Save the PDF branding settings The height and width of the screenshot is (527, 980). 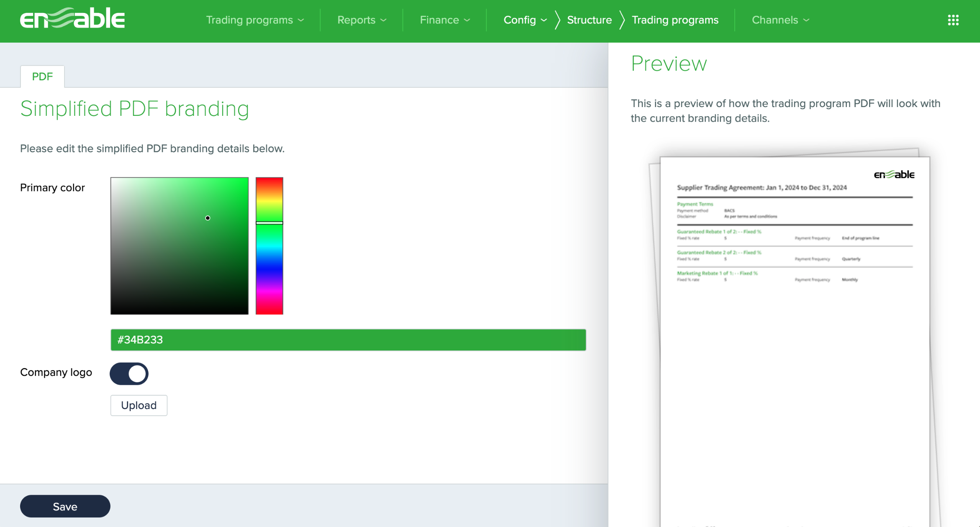coord(65,507)
